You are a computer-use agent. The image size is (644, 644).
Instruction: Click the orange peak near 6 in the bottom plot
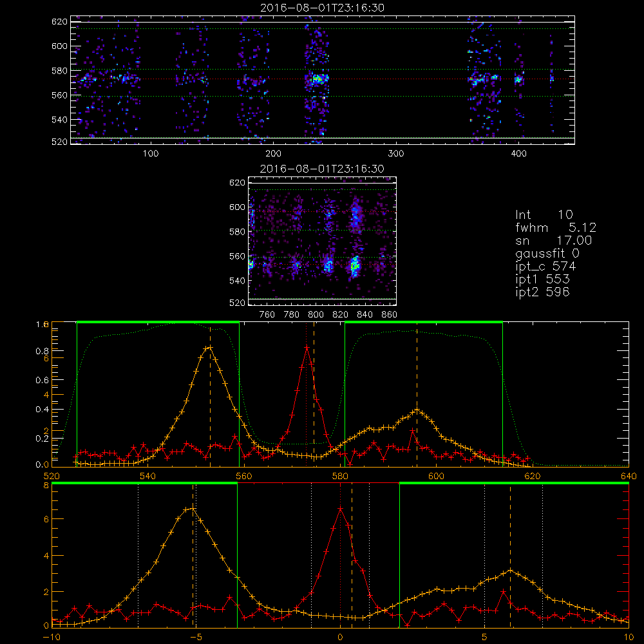click(510, 570)
